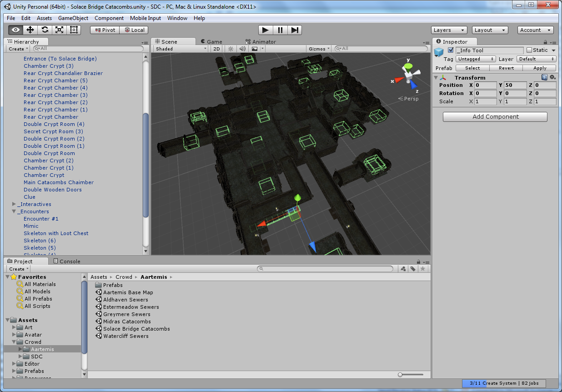
Task: Click the Position Y input field
Action: point(515,85)
